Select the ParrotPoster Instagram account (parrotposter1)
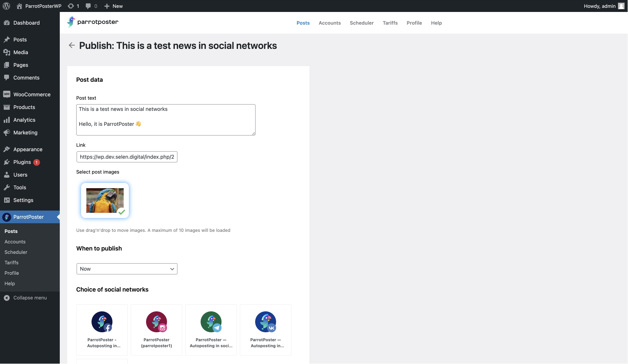This screenshot has height=364, width=628. tap(157, 330)
